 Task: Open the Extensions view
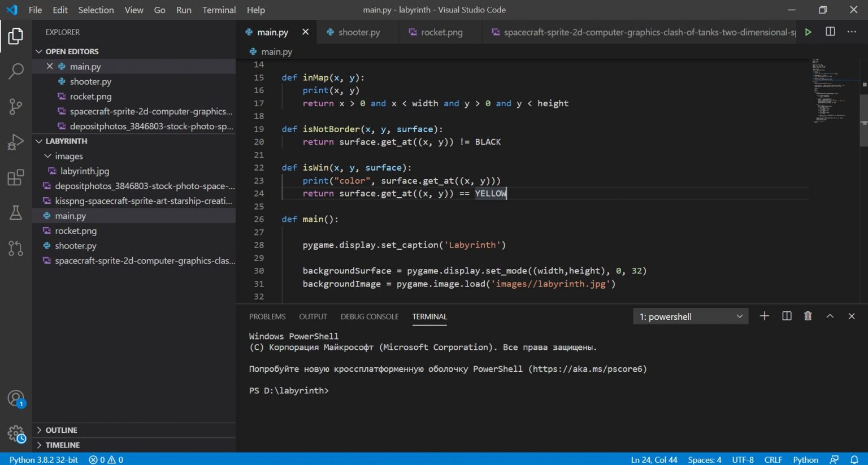coord(16,177)
